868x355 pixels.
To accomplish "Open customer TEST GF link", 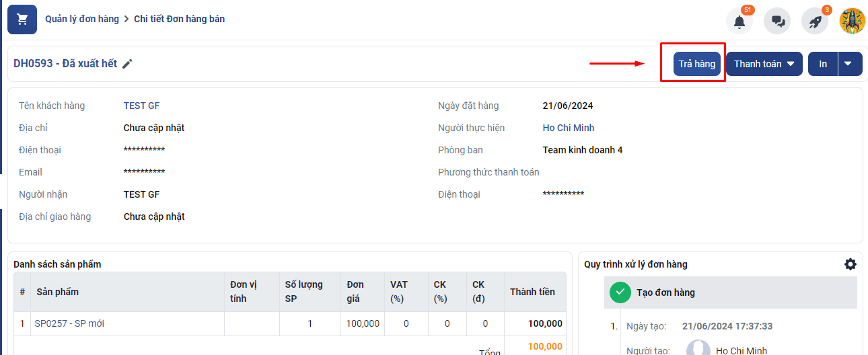I will coord(141,106).
